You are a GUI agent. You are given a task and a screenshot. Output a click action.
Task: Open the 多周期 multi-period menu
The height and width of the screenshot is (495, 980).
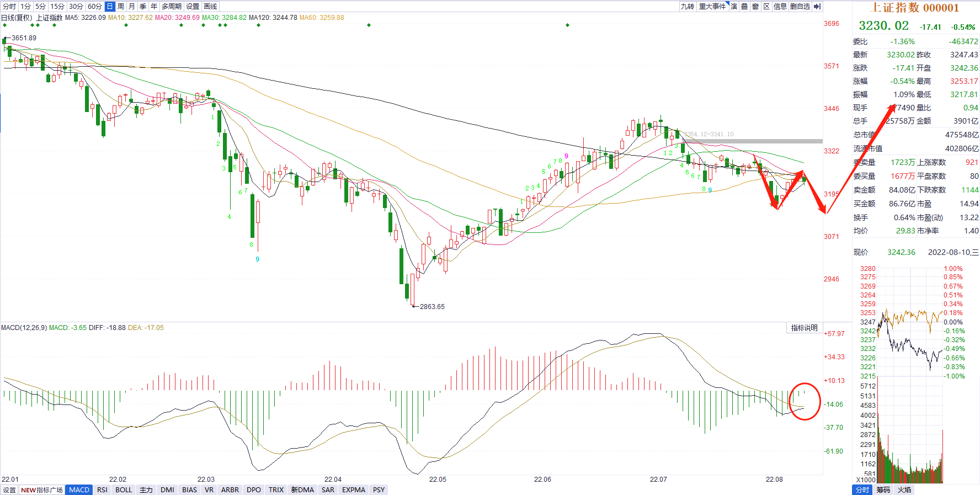171,7
